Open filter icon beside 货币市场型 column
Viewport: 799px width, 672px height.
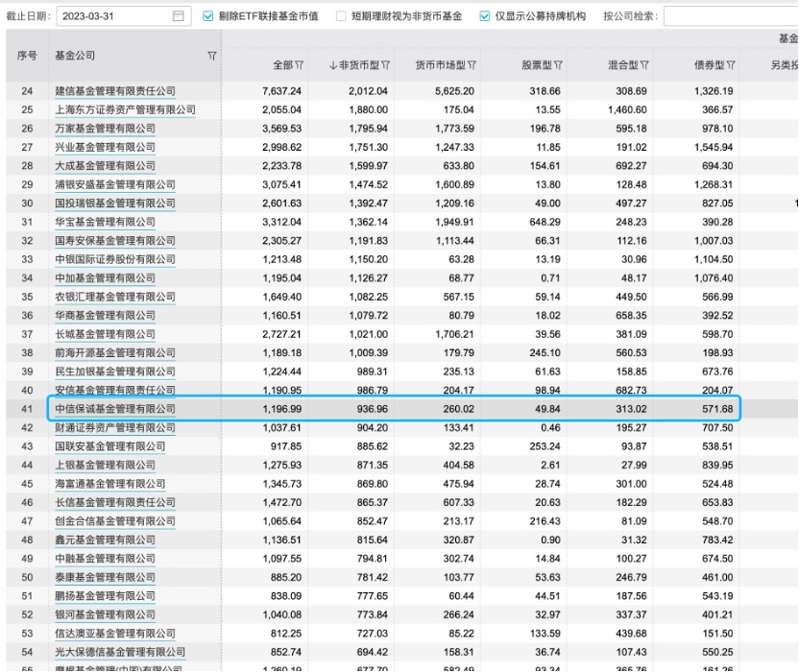[472, 65]
